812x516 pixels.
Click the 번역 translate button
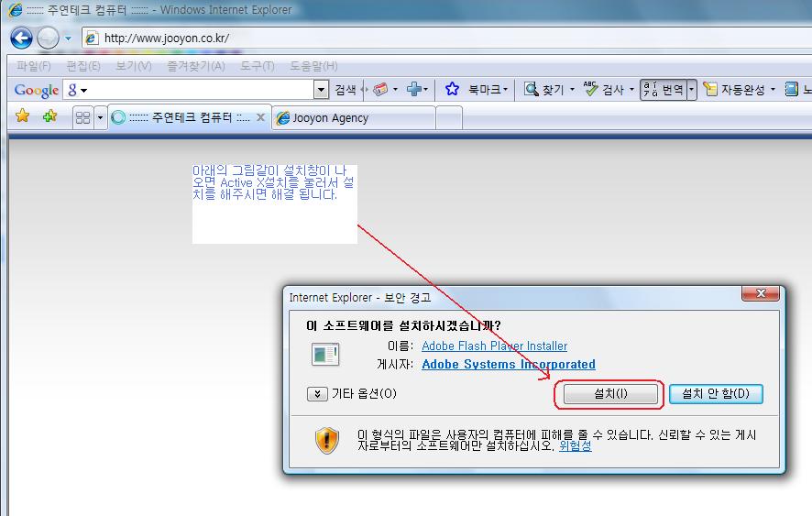(x=664, y=90)
